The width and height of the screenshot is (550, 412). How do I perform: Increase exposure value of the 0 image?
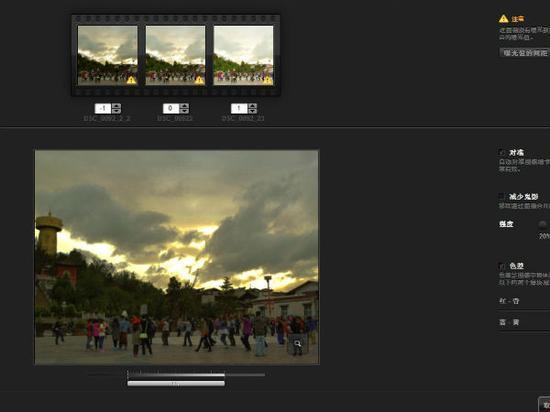[185, 106]
